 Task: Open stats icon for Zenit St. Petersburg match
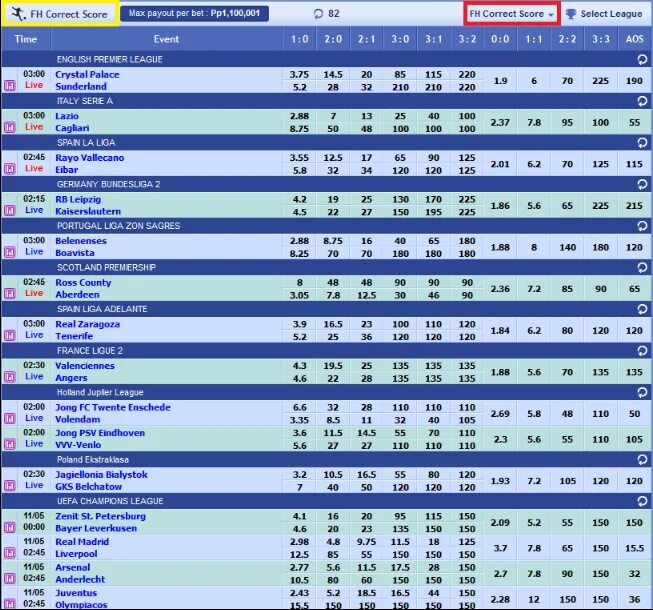10,528
